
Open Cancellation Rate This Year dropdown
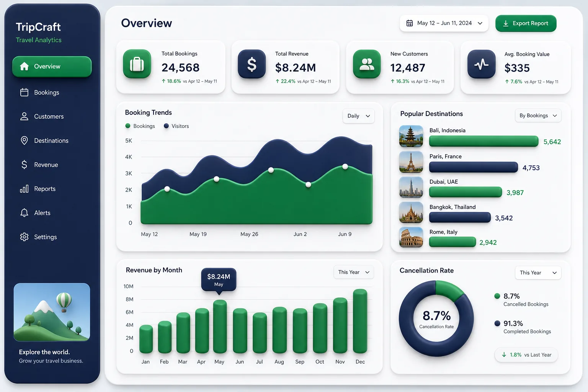(x=538, y=273)
